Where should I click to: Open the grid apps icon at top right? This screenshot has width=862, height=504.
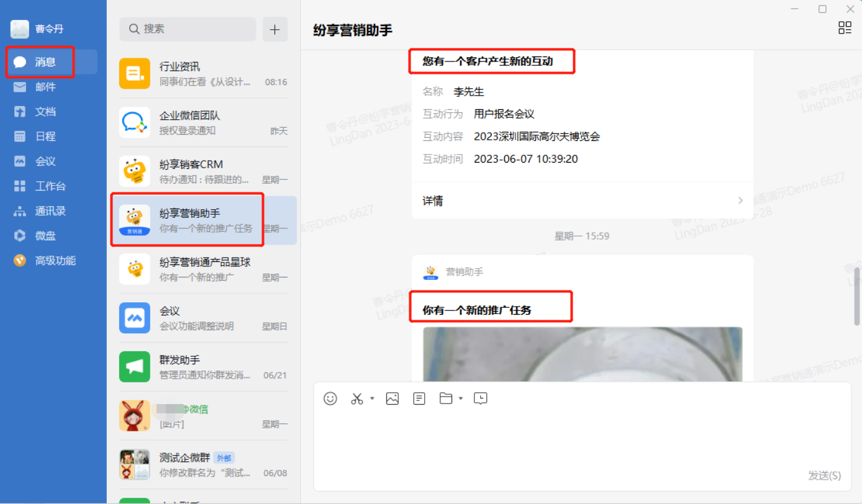[x=845, y=27]
